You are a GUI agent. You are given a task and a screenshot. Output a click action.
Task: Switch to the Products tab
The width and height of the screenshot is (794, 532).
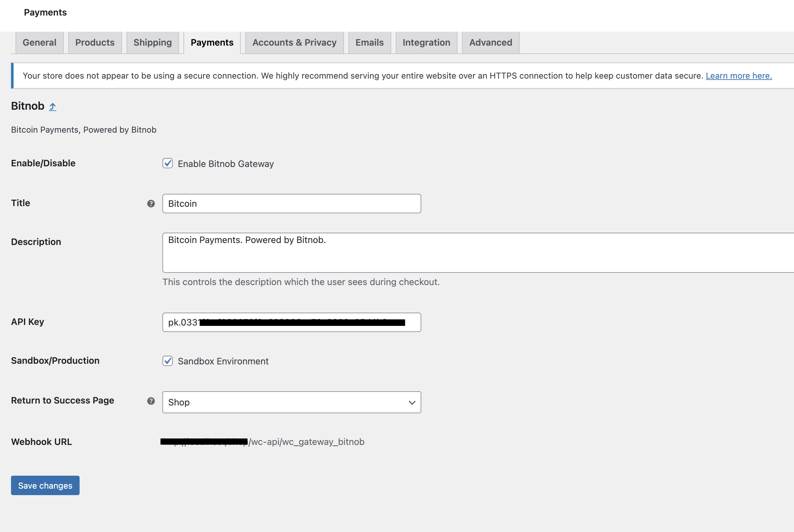(95, 43)
